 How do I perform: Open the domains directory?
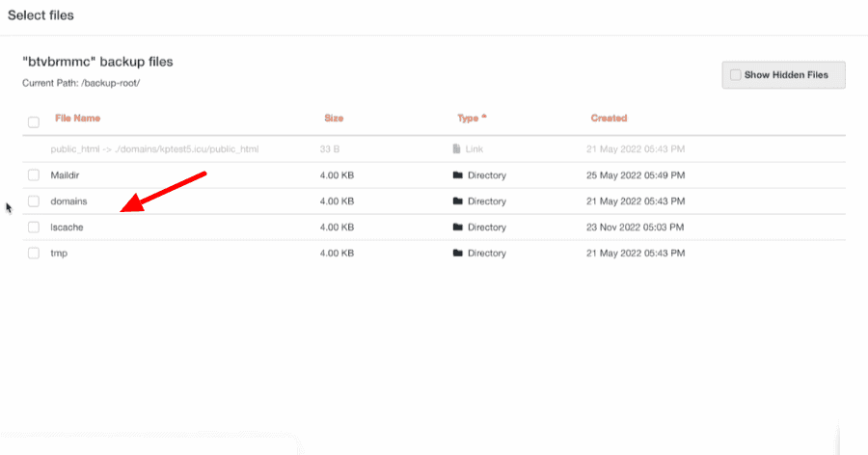point(68,201)
